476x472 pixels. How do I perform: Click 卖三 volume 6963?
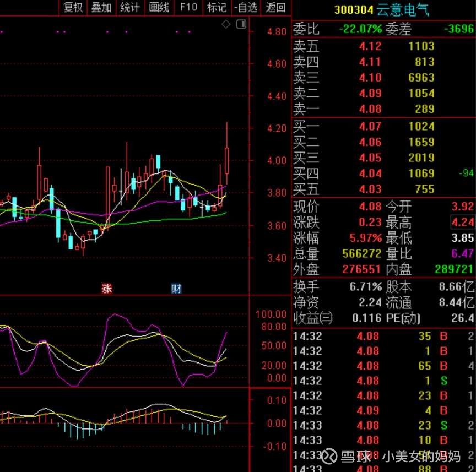tap(421, 78)
